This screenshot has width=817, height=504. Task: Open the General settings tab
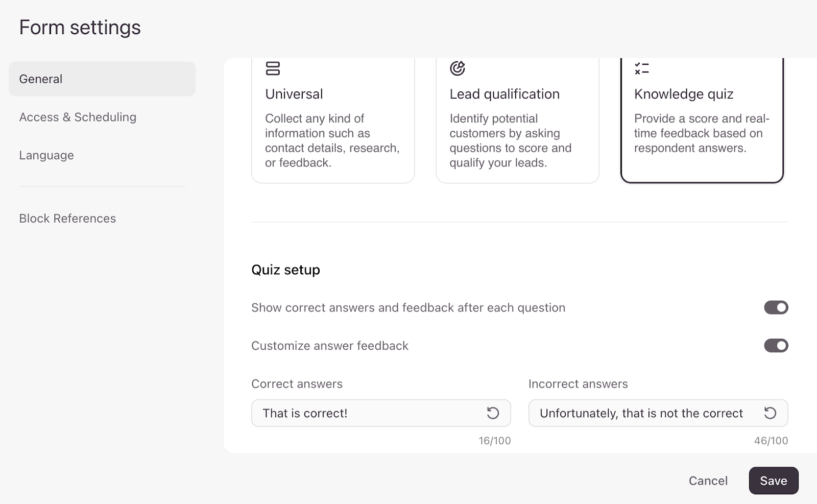(x=102, y=79)
